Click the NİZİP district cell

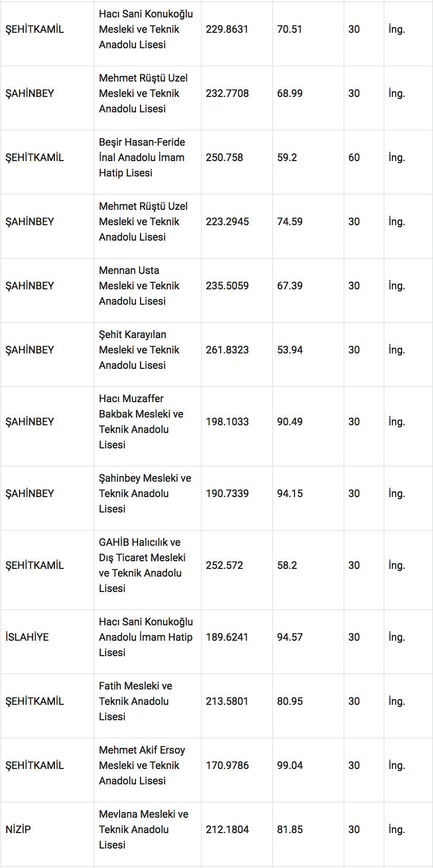[x=18, y=830]
